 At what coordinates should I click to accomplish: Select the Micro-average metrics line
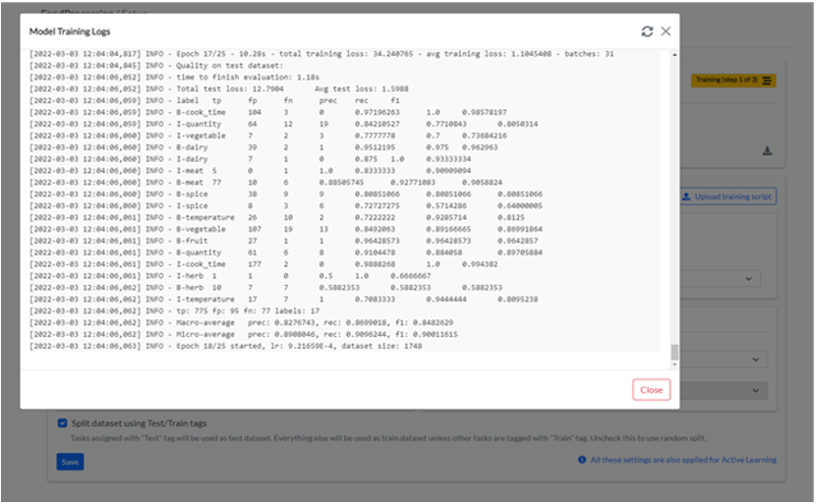pyautogui.click(x=244, y=334)
